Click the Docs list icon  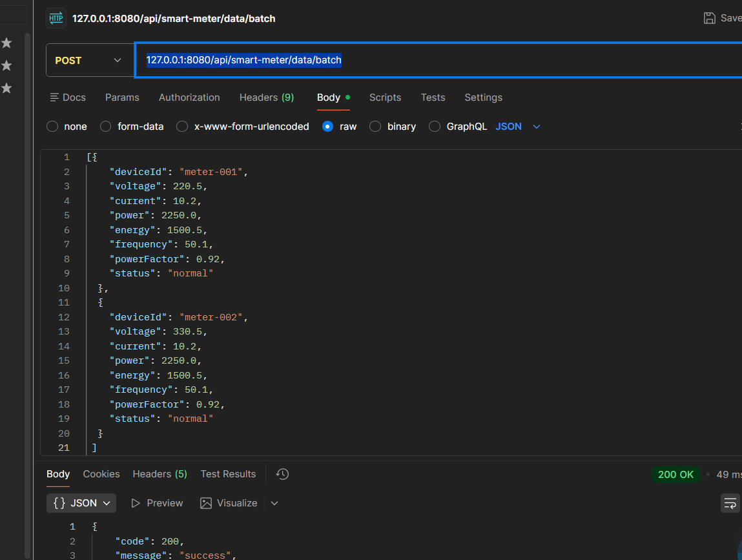click(x=54, y=97)
